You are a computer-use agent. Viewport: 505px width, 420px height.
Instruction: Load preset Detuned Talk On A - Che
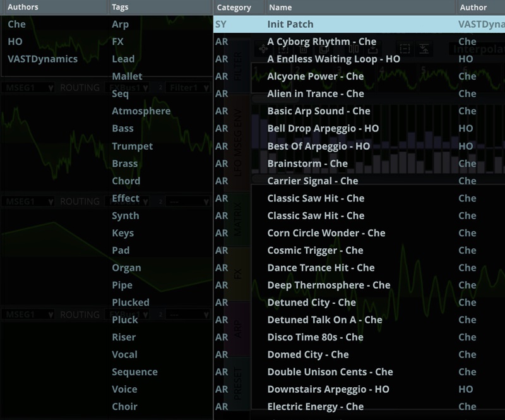click(x=324, y=320)
